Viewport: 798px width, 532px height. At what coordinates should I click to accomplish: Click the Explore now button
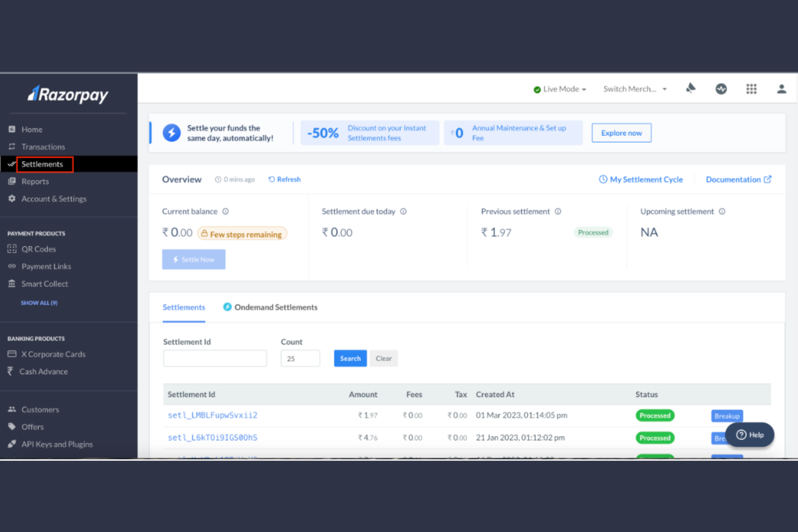pos(621,133)
